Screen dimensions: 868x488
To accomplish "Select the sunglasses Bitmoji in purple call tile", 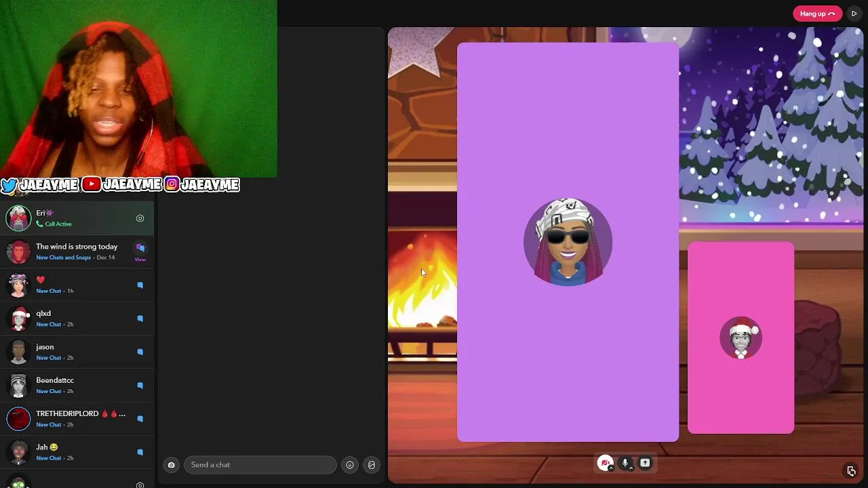I will click(568, 242).
